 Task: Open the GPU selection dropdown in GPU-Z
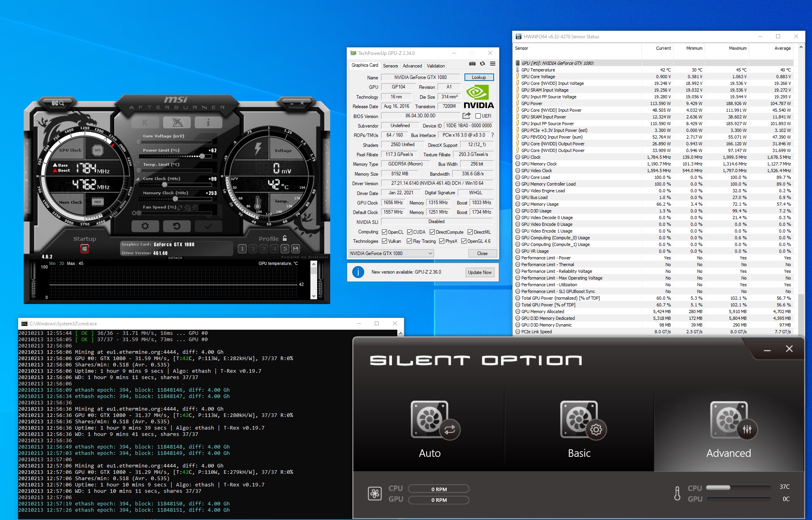pyautogui.click(x=391, y=253)
